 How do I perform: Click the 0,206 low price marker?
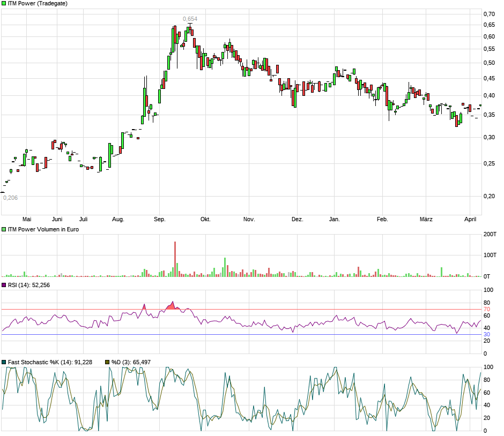click(x=11, y=197)
